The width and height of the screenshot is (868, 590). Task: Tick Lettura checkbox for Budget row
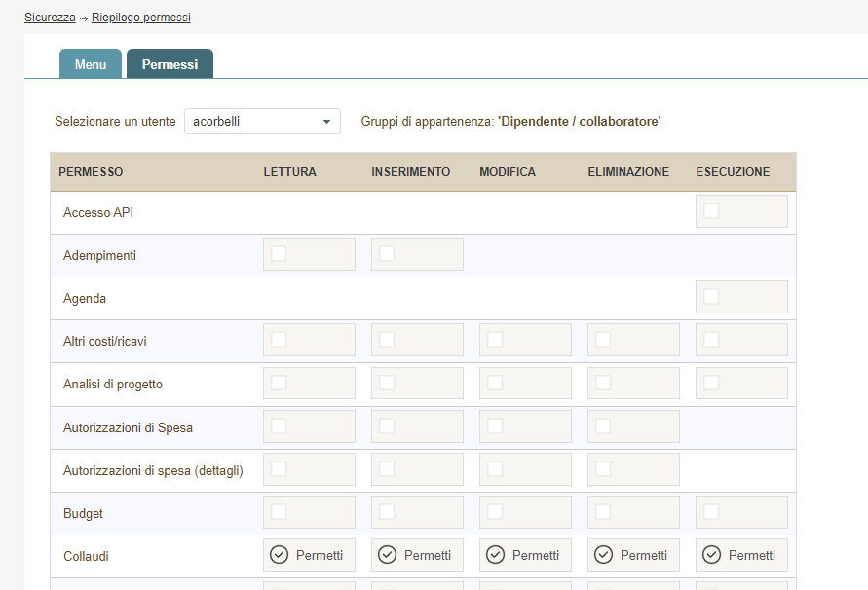(280, 511)
